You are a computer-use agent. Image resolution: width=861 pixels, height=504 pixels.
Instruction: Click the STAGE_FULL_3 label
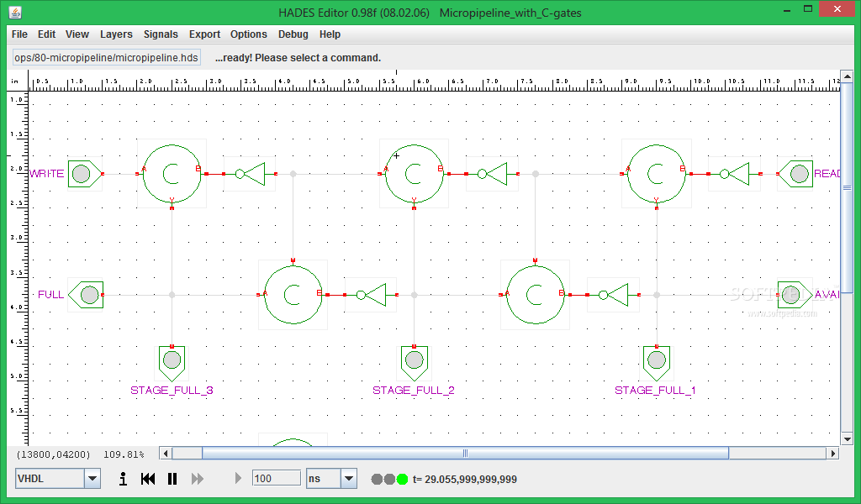point(172,391)
